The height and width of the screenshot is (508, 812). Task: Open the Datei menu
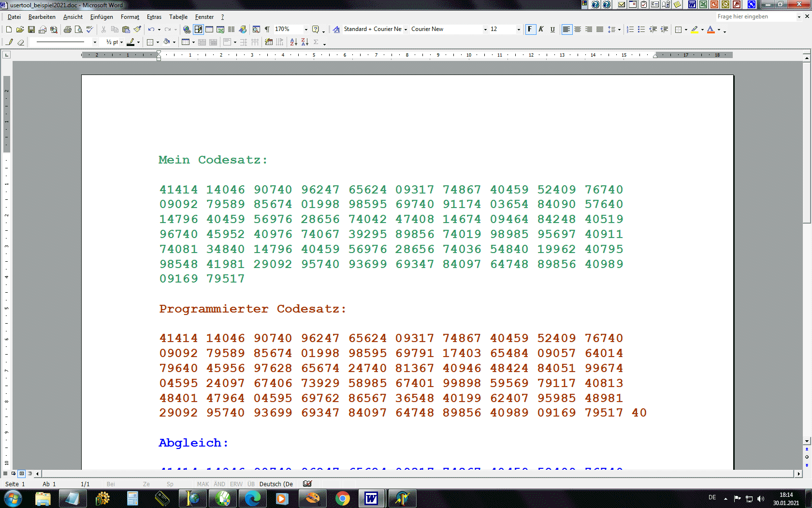14,17
